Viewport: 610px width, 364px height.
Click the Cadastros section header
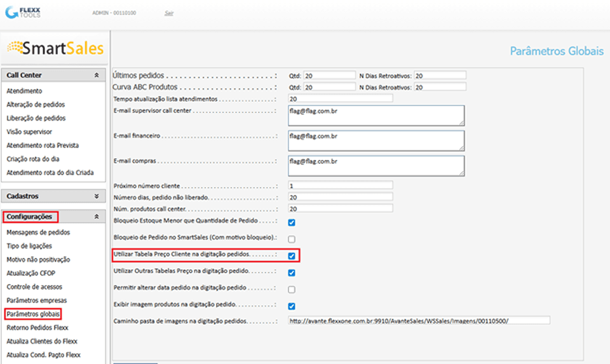tap(53, 196)
